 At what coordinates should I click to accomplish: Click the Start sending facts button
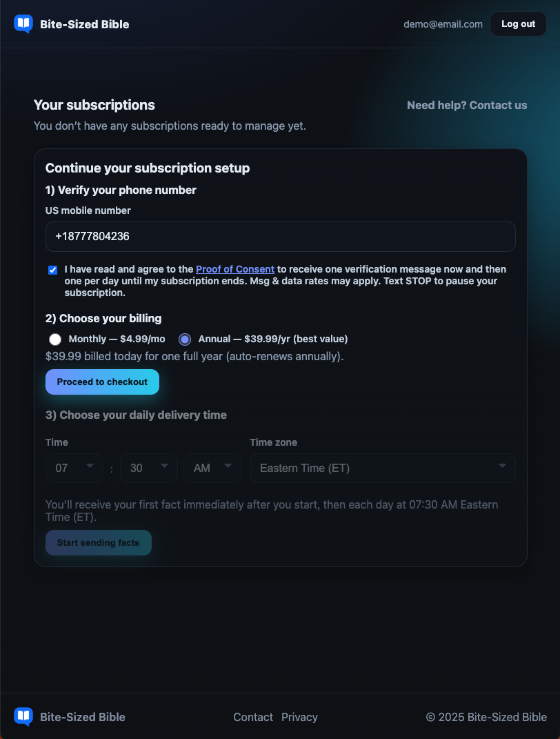(x=98, y=542)
